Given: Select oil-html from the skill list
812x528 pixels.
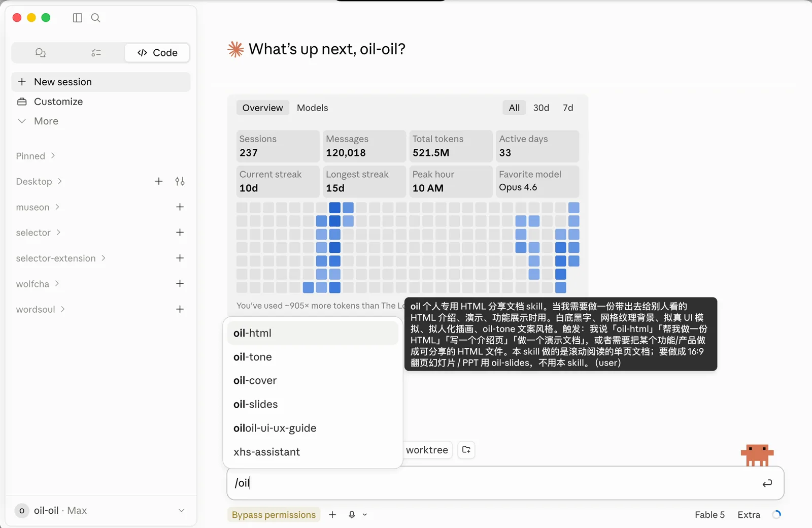Looking at the screenshot, I should point(313,333).
